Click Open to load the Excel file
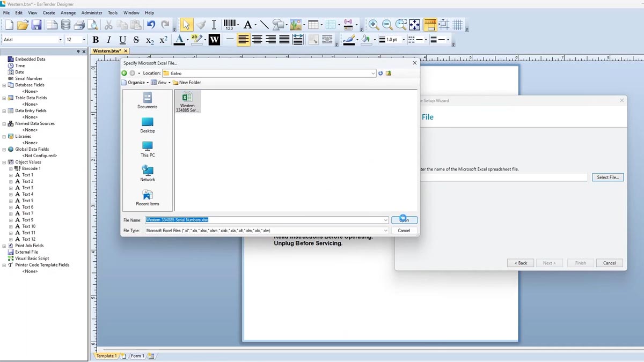Image resolution: width=644 pixels, height=362 pixels. click(404, 219)
